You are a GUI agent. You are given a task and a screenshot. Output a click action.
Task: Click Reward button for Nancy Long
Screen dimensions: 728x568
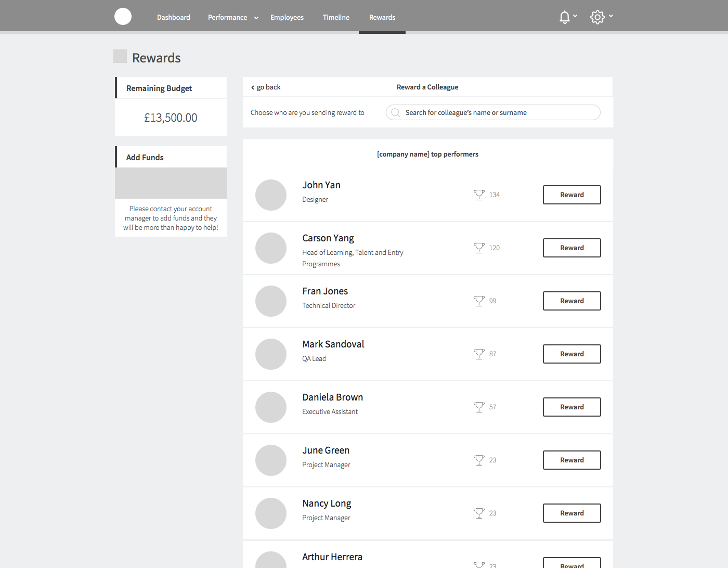click(572, 513)
